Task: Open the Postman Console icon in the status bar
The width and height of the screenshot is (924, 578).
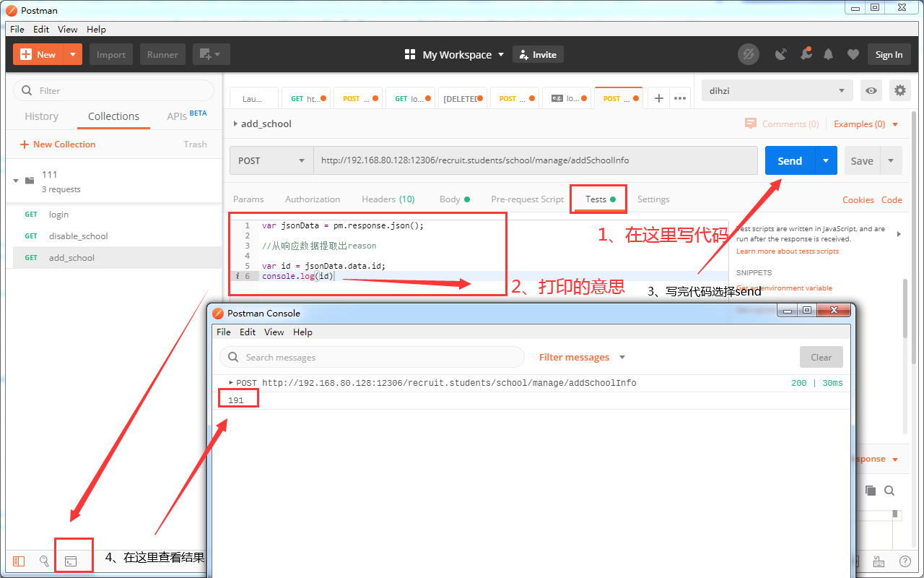Action: pos(71,561)
